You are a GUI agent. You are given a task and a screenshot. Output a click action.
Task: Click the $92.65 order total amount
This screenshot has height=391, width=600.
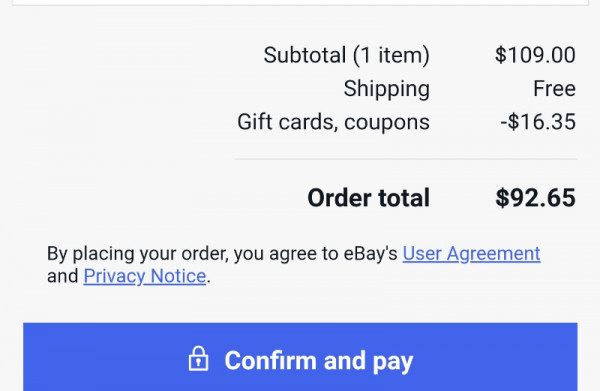pos(535,198)
